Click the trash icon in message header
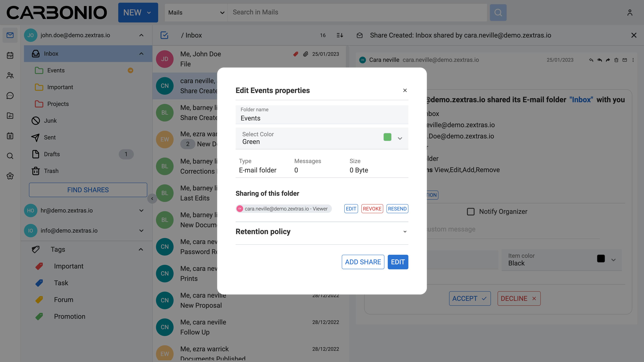 616,60
